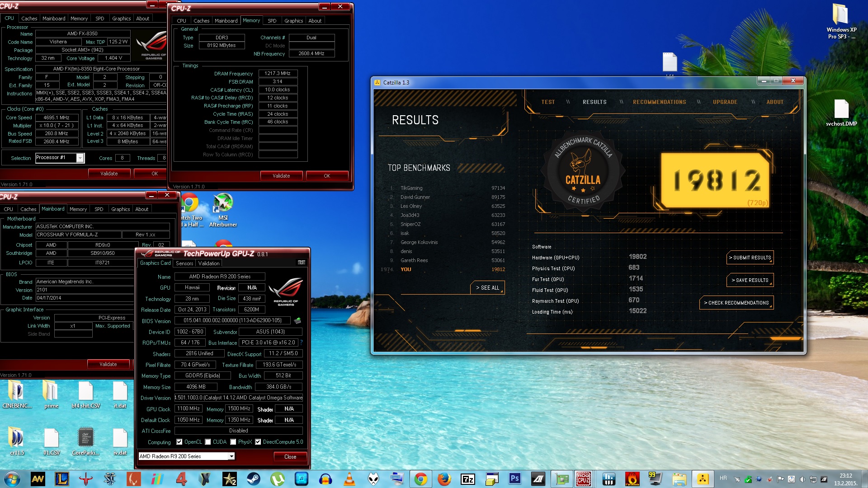Viewport: 868px width, 488px height.
Task: Open Steam from the taskbar
Action: tap(253, 479)
